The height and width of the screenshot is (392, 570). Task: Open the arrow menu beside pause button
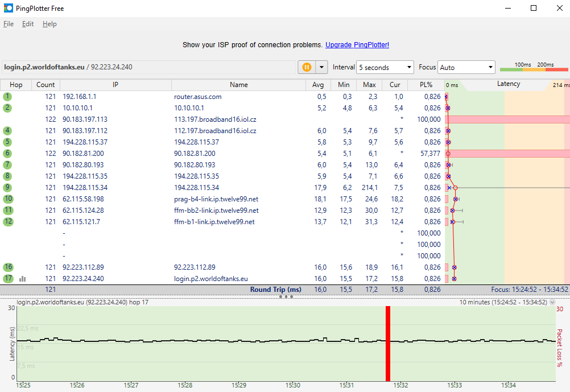(x=322, y=67)
